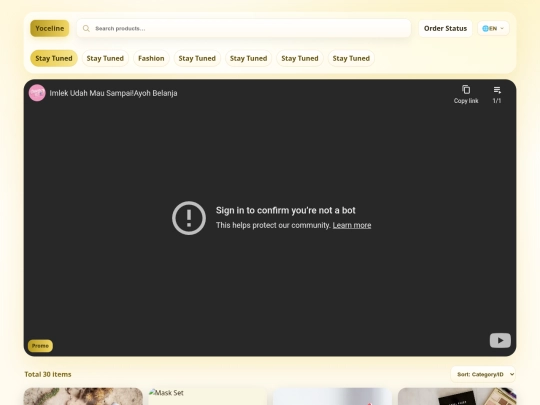Open the eyeshadow palette product thumbnail
The image size is (540, 405).
click(x=457, y=396)
